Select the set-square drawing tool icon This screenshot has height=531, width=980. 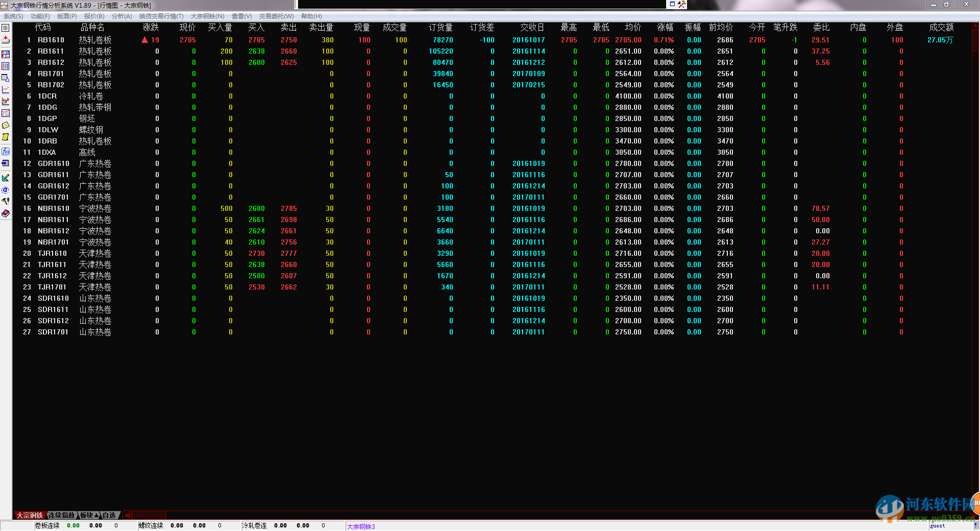point(6,178)
